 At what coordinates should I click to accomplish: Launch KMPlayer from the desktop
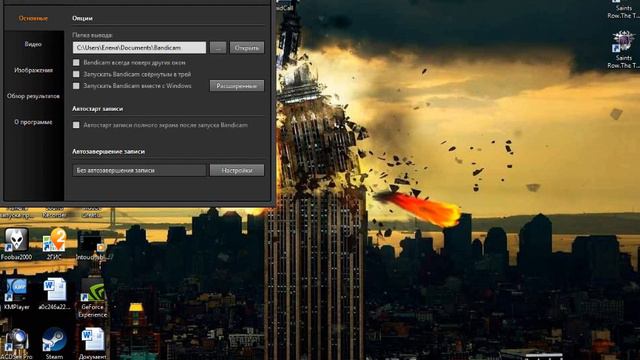tap(16, 293)
